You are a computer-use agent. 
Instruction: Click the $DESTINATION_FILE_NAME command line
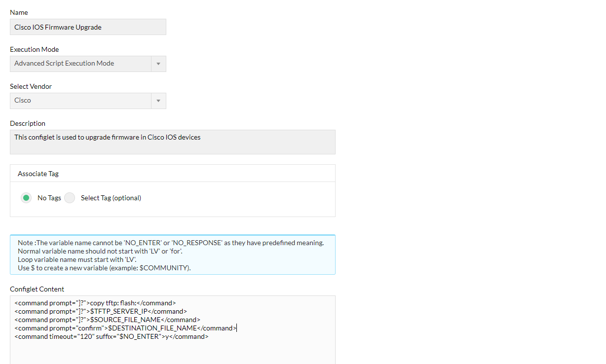126,328
